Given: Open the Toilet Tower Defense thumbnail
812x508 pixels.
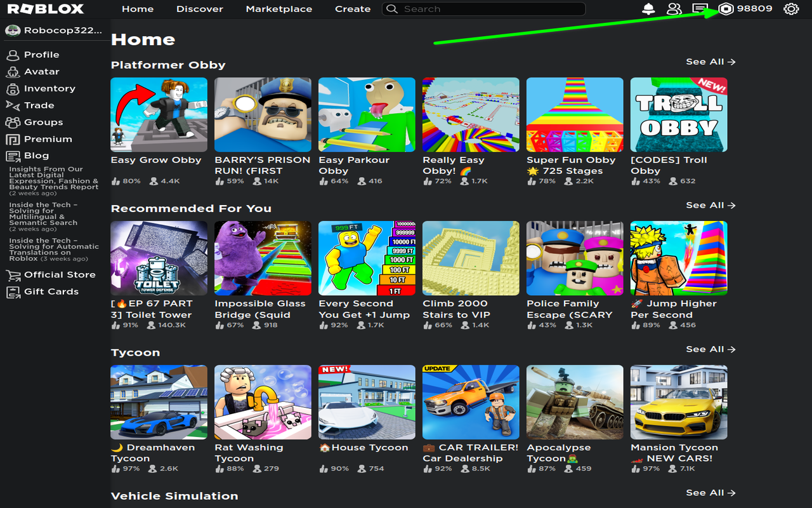Looking at the screenshot, I should [x=159, y=258].
